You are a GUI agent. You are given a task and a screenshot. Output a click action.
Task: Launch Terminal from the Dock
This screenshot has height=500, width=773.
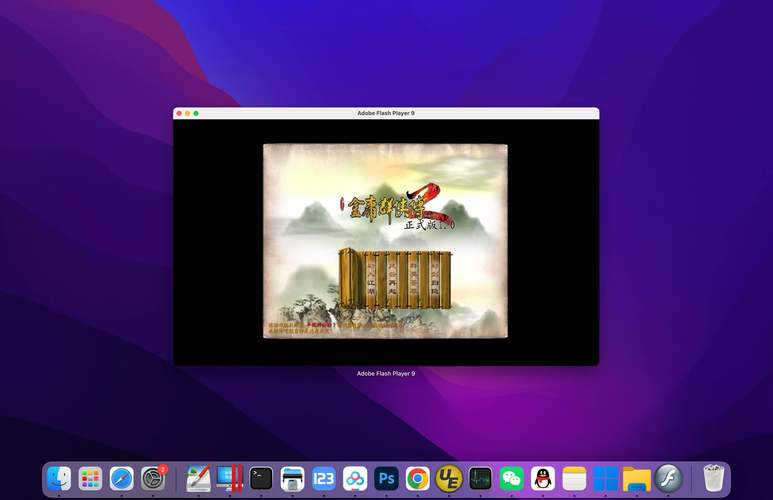[x=261, y=478]
